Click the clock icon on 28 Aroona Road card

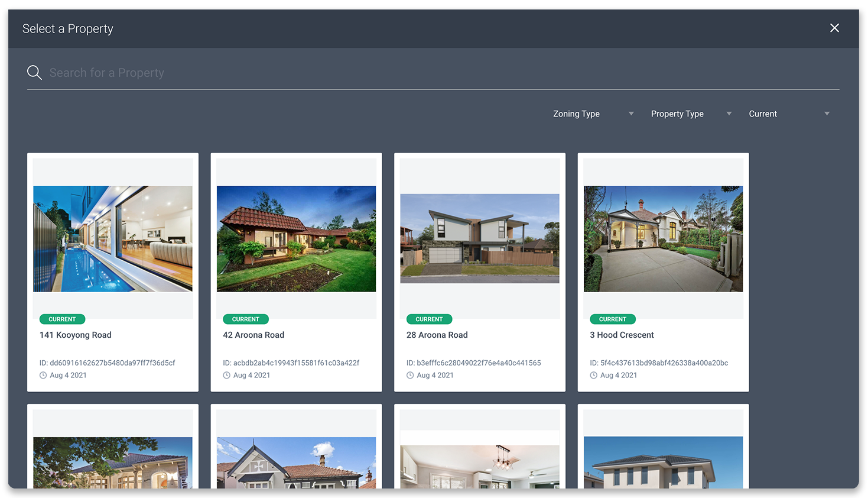click(x=410, y=376)
